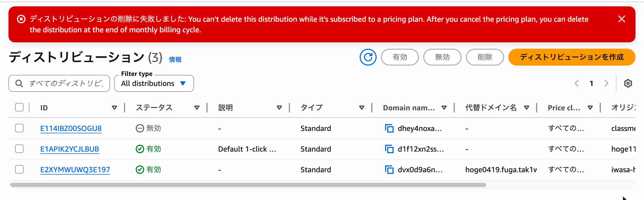Go to previous page arrow
This screenshot has width=644, height=200.
(577, 83)
